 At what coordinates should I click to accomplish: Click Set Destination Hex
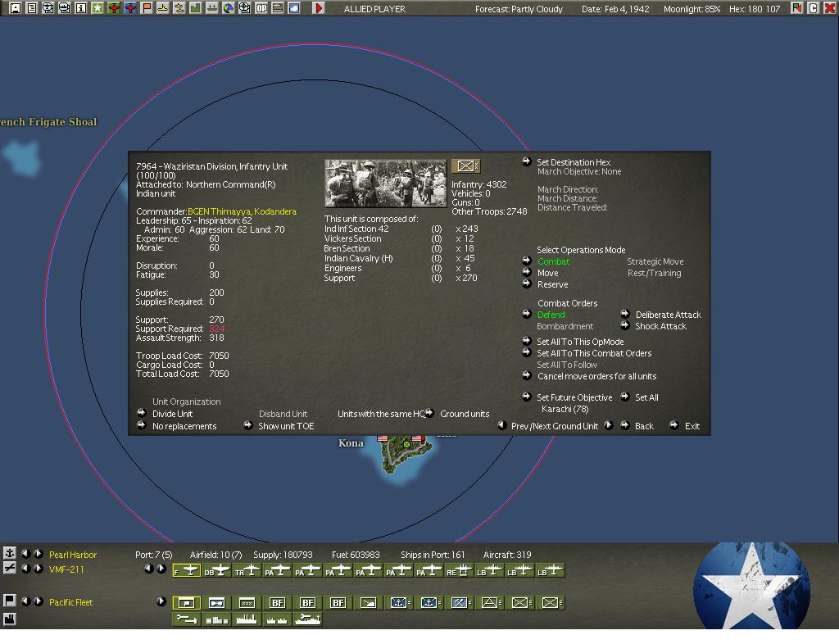(574, 162)
